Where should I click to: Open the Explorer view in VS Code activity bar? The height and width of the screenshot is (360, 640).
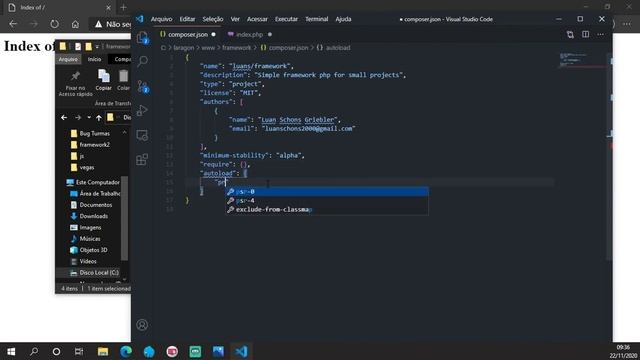pyautogui.click(x=142, y=38)
